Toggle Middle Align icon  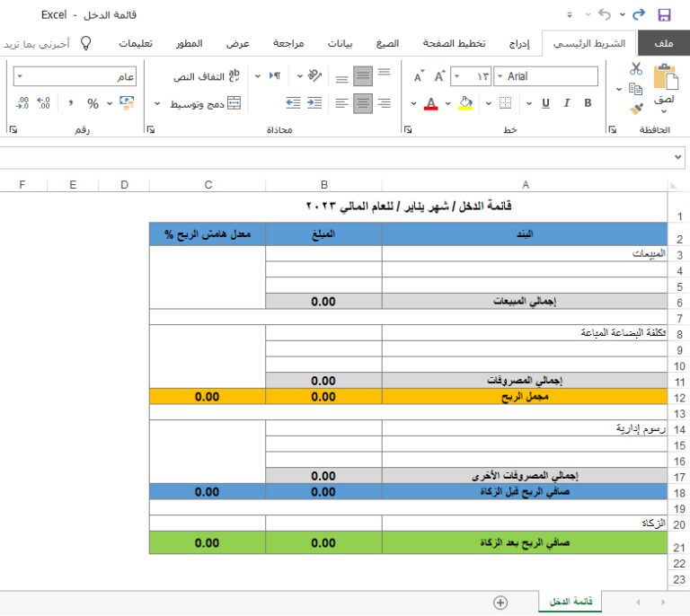pyautogui.click(x=363, y=75)
